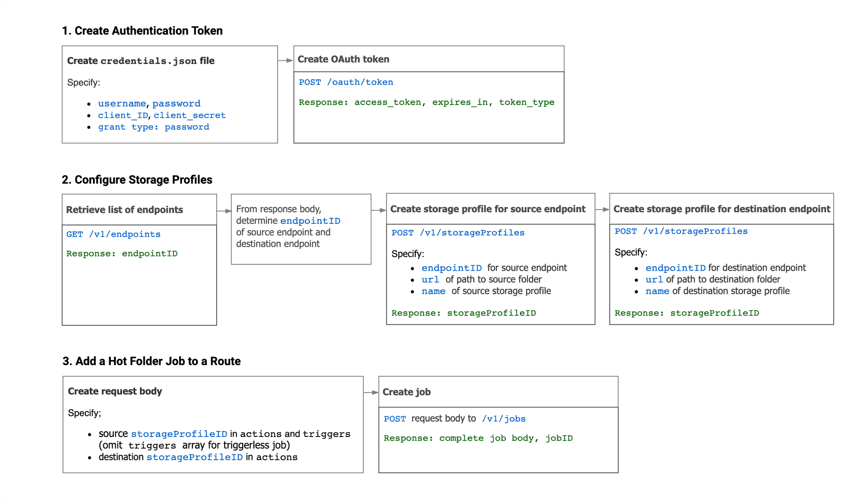Click the url of path to destination folder link
This screenshot has width=858, height=504.
(x=654, y=279)
